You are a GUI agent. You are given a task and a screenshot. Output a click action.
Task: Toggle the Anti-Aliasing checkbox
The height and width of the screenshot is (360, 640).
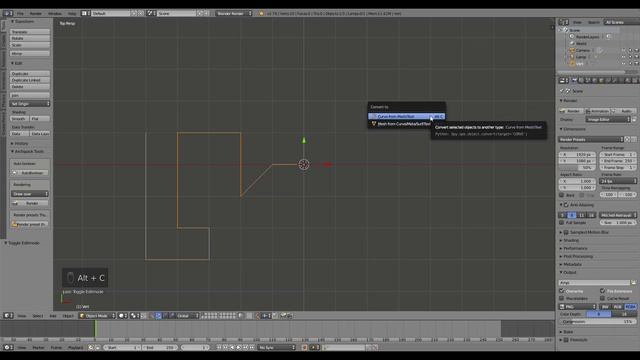[x=566, y=205]
